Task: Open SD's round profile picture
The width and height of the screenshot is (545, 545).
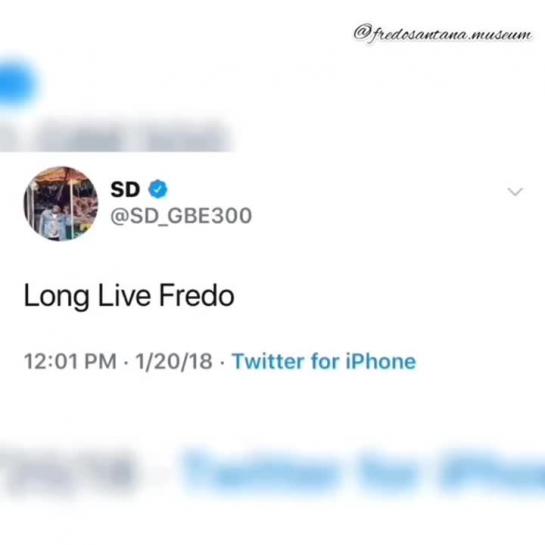Action: [61, 204]
